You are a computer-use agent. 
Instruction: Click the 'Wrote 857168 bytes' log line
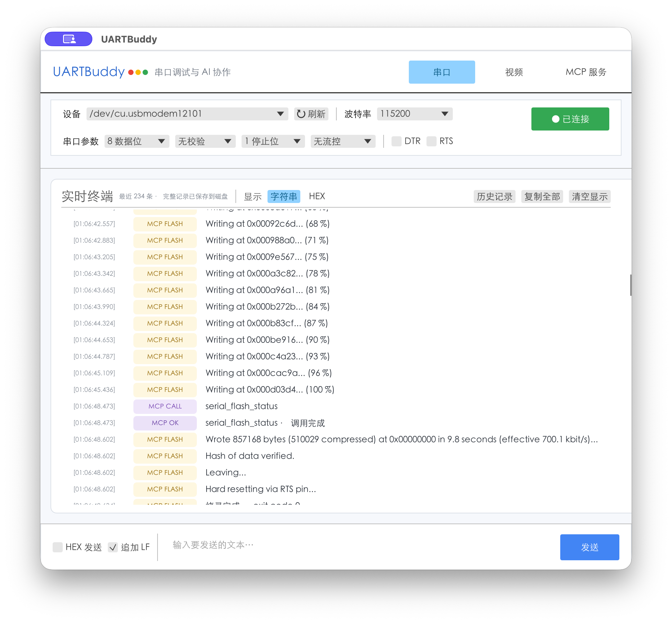click(x=402, y=439)
